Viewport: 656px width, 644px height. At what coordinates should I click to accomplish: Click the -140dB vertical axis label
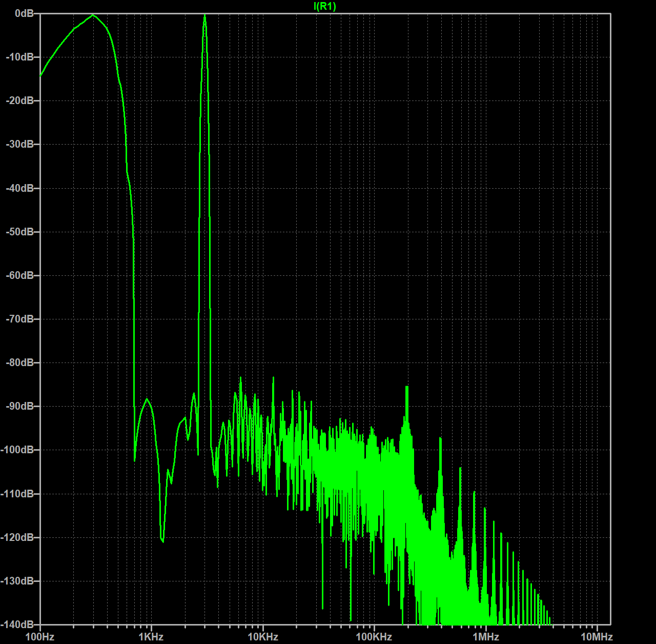pyautogui.click(x=18, y=625)
